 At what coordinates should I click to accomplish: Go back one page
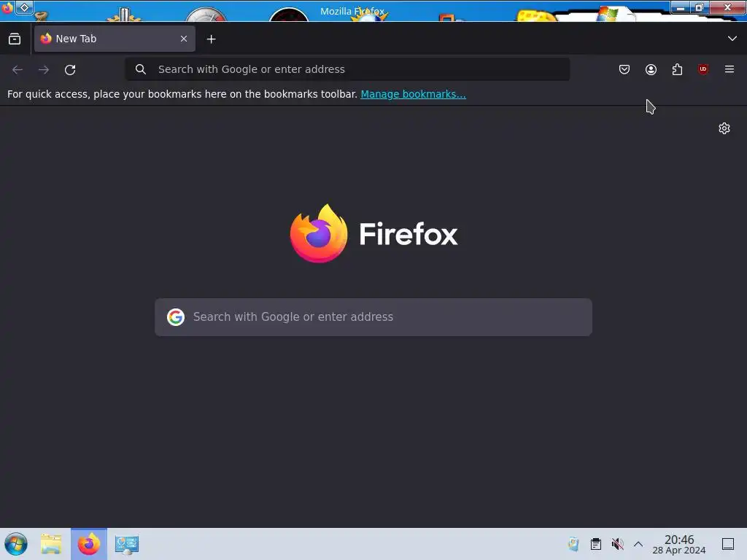[18, 69]
